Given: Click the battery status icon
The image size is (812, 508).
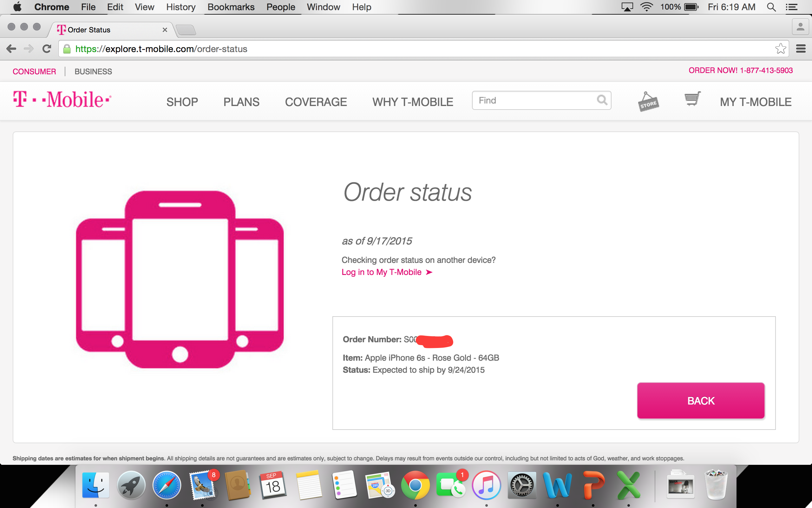Looking at the screenshot, I should [691, 7].
